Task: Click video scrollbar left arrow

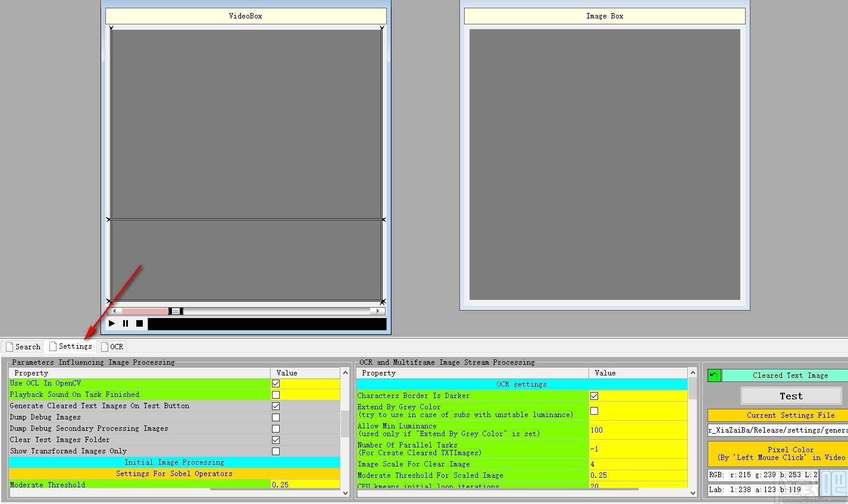Action: 114,311
